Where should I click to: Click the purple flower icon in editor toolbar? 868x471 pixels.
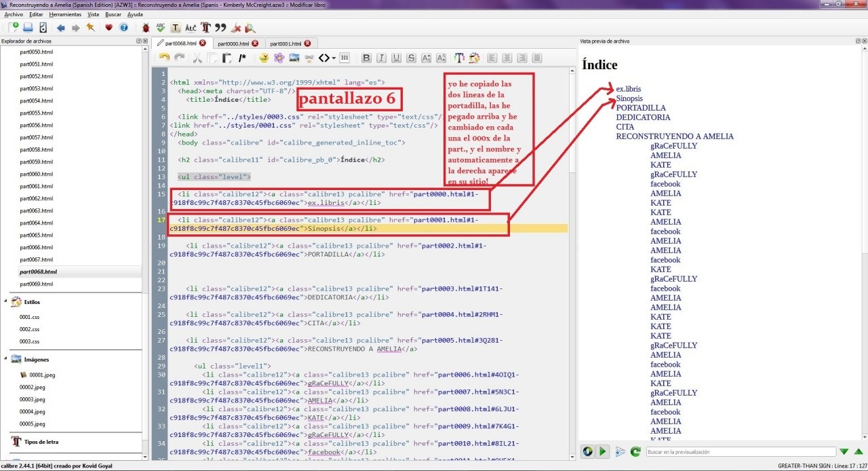279,58
